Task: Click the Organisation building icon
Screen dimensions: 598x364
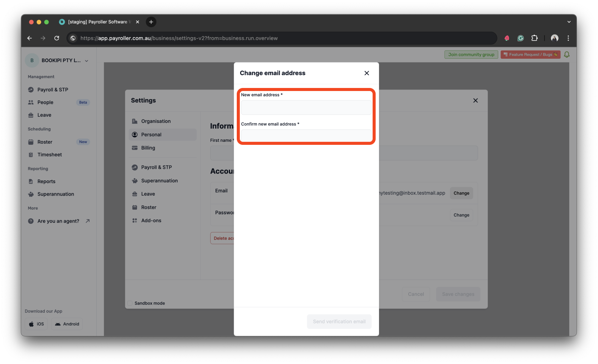Action: coord(135,121)
